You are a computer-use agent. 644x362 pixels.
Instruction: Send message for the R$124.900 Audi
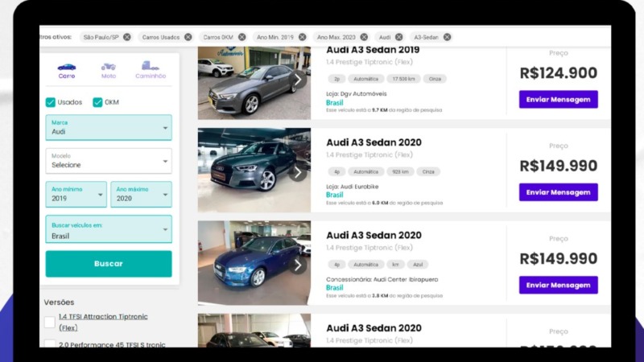[559, 99]
